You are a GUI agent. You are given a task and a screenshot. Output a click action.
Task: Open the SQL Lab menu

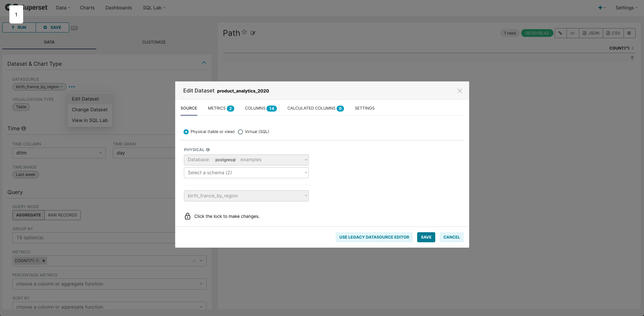tap(154, 8)
